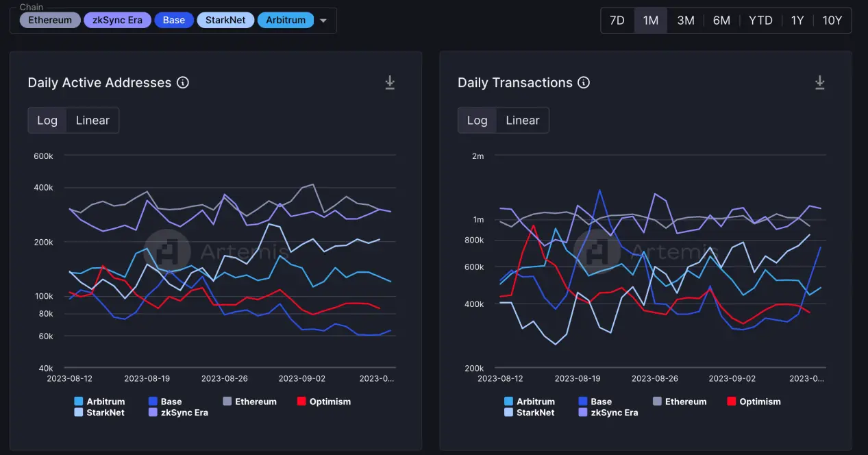
Task: Toggle Arbitrum series in Active Addresses legend
Action: 99,402
